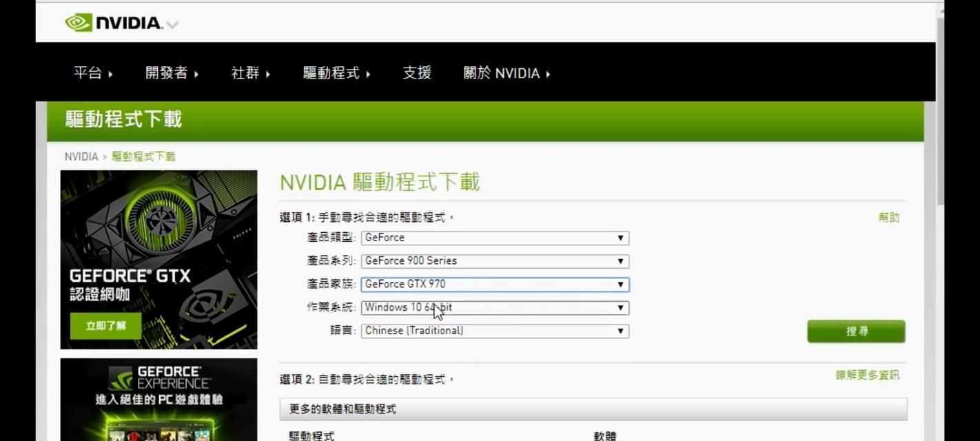
Task: Open the 產品家族 GeForce GTX 970 dropdown
Action: tap(495, 285)
